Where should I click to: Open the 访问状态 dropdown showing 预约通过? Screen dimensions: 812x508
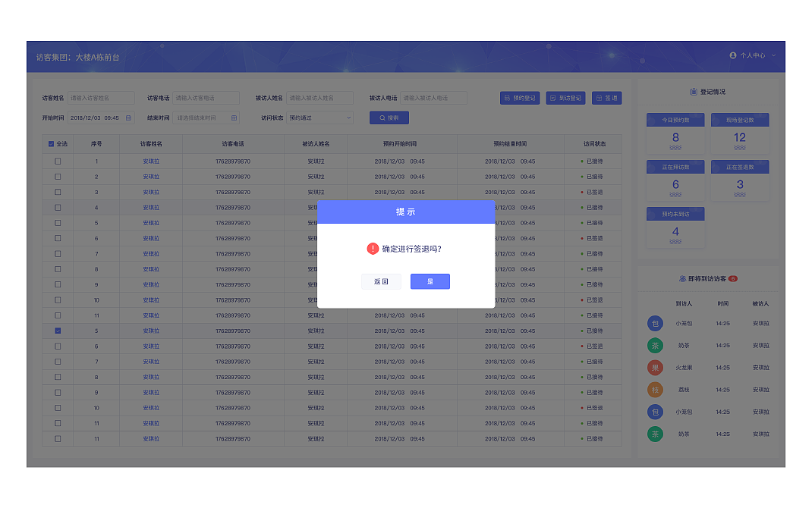(319, 118)
